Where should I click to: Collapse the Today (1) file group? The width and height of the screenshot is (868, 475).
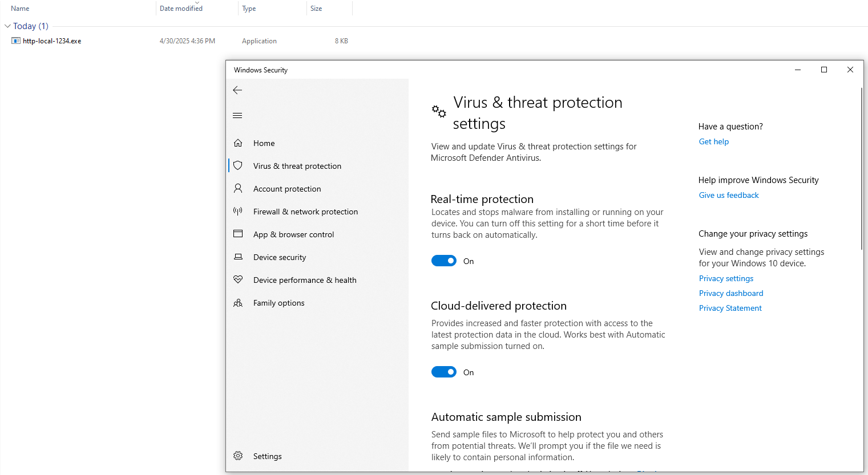[x=7, y=26]
